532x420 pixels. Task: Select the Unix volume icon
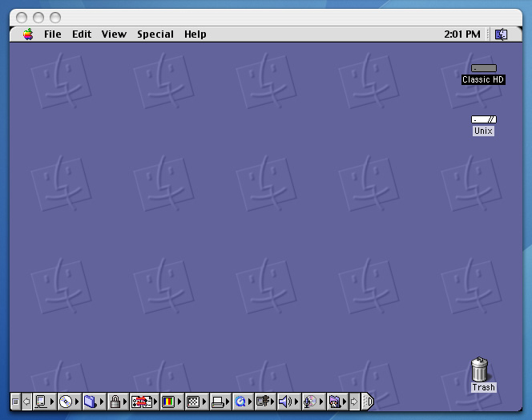pos(483,120)
